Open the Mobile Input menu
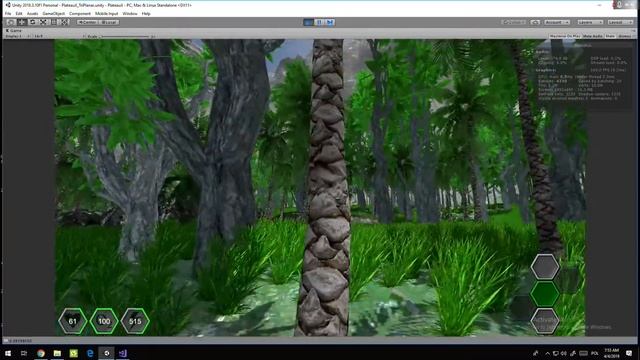The image size is (640, 360). [x=107, y=13]
